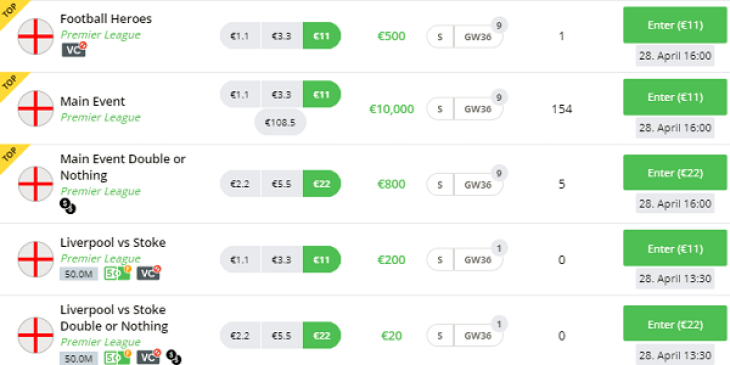730x365 pixels.
Task: Click the €10,000 prize pool amount
Action: [392, 109]
